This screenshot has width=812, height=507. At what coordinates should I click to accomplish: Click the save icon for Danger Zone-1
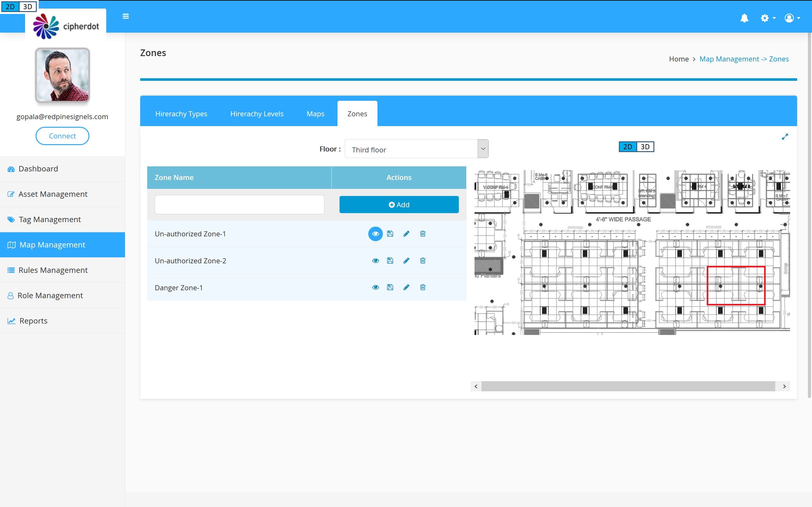390,287
